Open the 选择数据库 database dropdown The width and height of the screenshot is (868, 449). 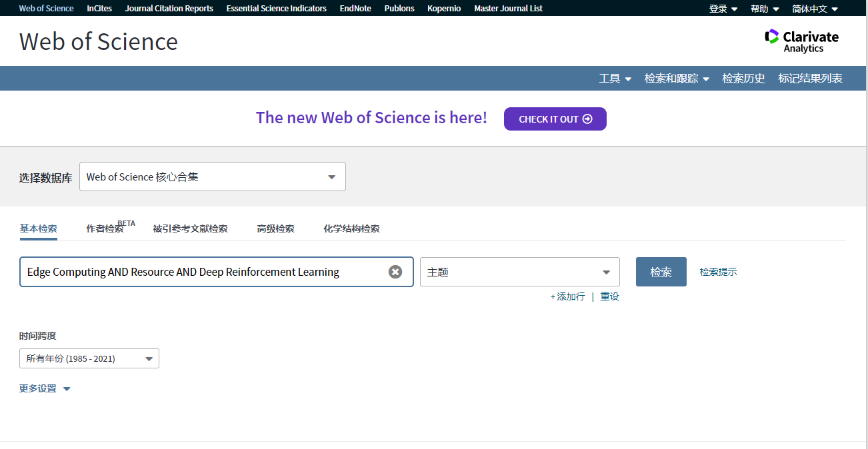coord(213,177)
